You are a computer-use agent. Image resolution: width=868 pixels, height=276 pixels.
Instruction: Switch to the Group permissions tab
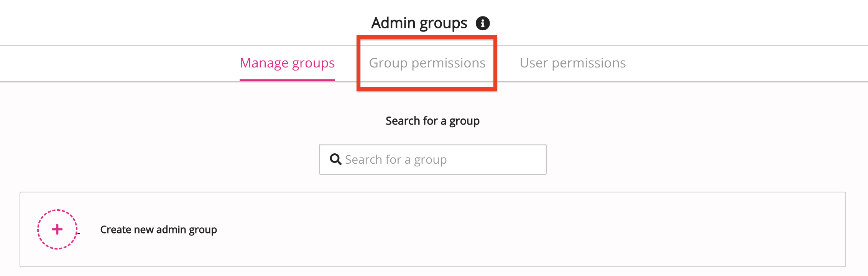[427, 63]
